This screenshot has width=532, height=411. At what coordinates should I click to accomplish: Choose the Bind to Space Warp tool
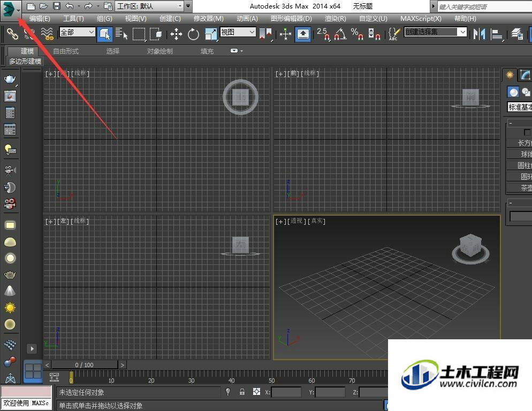[47, 34]
